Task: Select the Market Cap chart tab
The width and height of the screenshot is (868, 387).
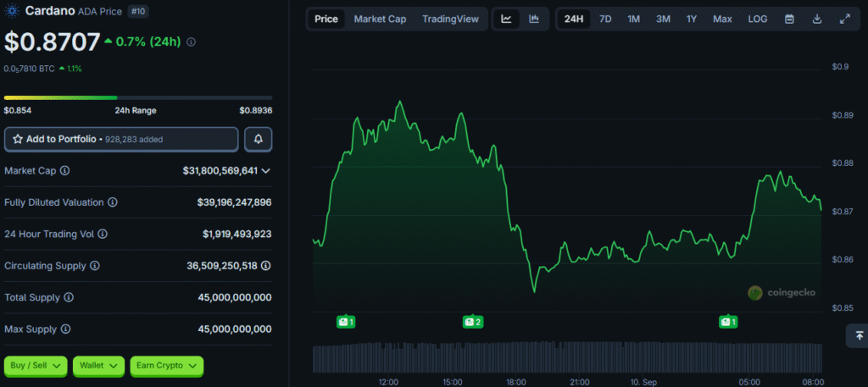Action: tap(381, 19)
